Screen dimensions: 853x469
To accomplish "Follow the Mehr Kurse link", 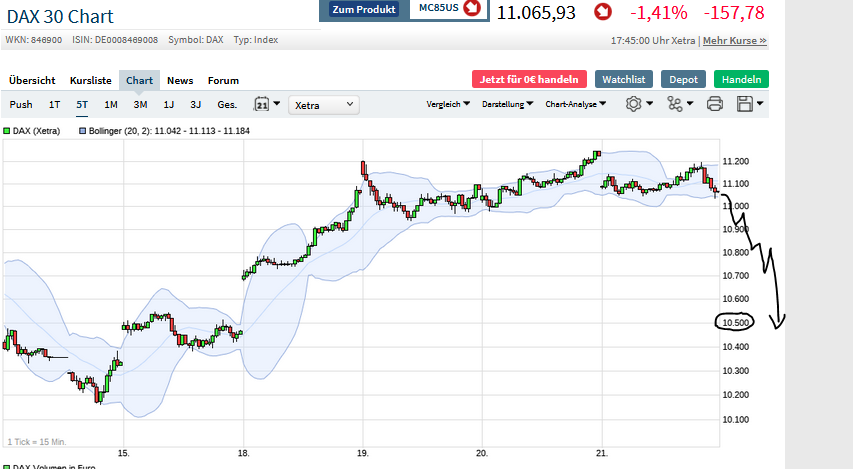I will point(734,41).
